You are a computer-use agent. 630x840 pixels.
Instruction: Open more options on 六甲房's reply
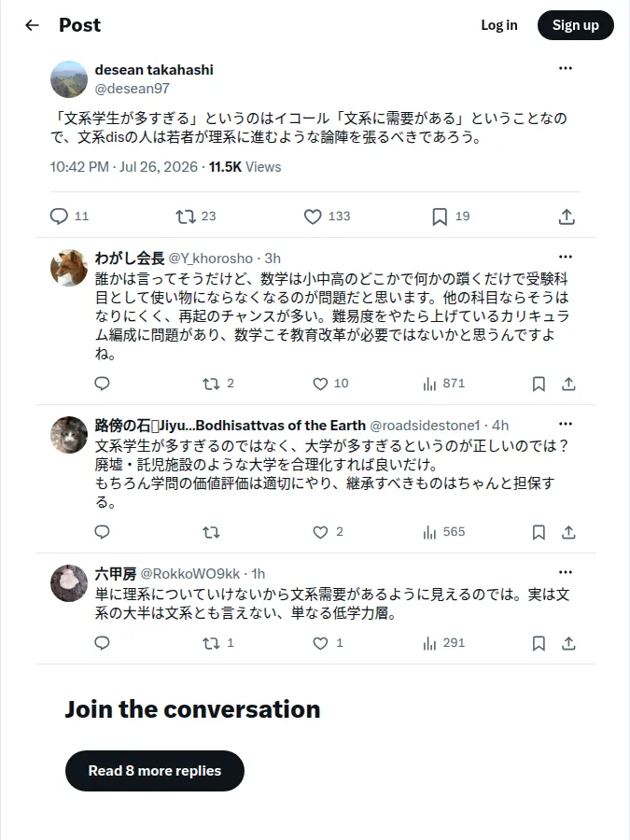[566, 572]
